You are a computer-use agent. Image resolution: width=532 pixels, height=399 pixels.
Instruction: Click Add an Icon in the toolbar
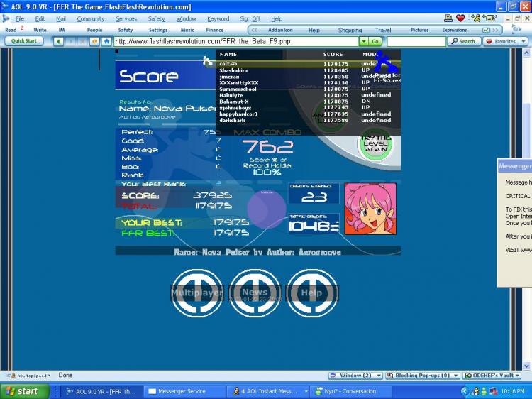[x=280, y=30]
